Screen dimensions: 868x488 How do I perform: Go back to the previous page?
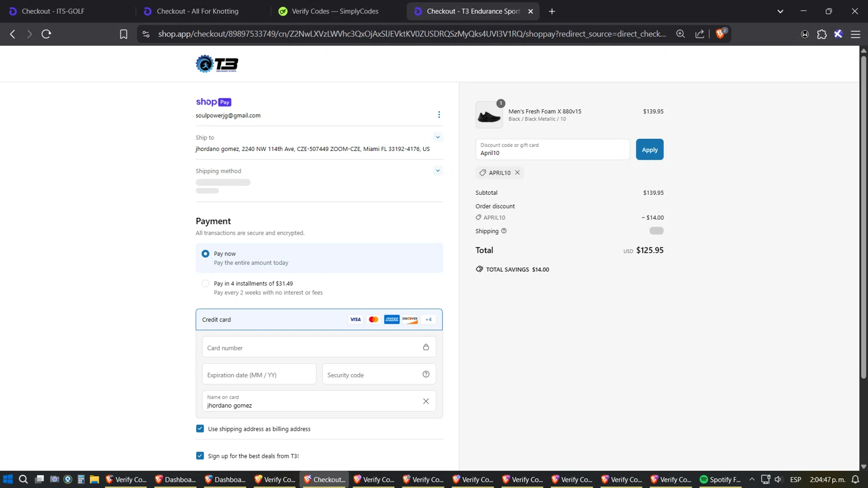tap(13, 34)
